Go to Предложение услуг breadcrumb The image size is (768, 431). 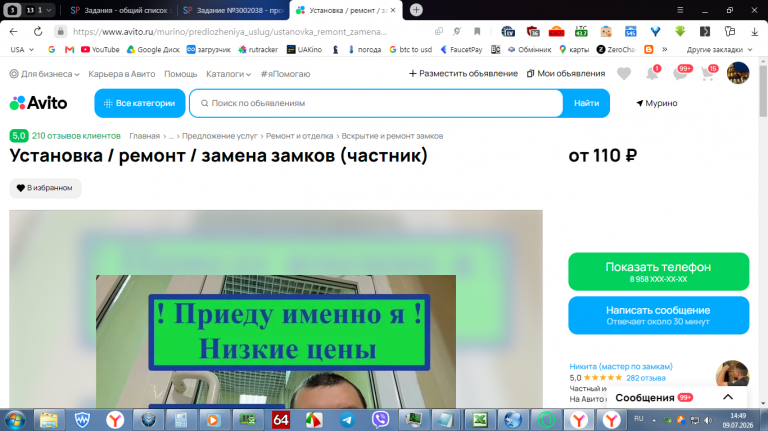[x=219, y=136]
